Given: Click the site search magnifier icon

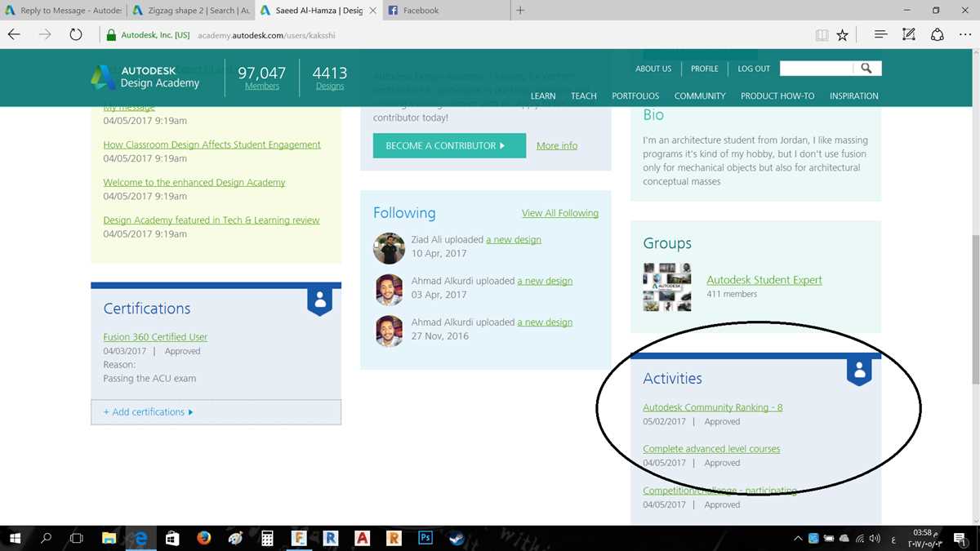Looking at the screenshot, I should pos(866,69).
